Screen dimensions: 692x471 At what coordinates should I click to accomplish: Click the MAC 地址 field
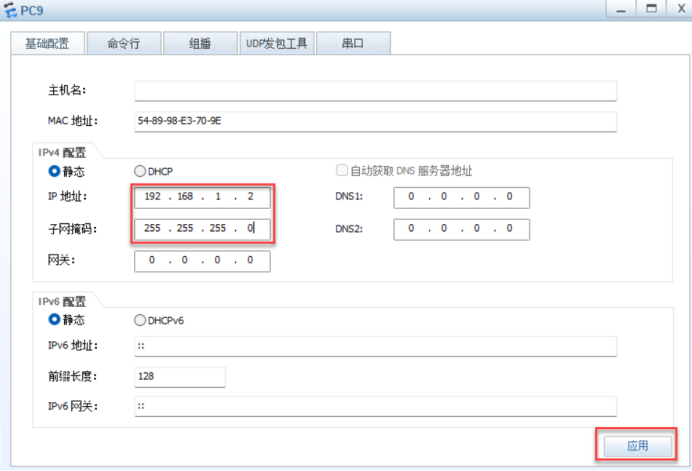click(x=375, y=121)
